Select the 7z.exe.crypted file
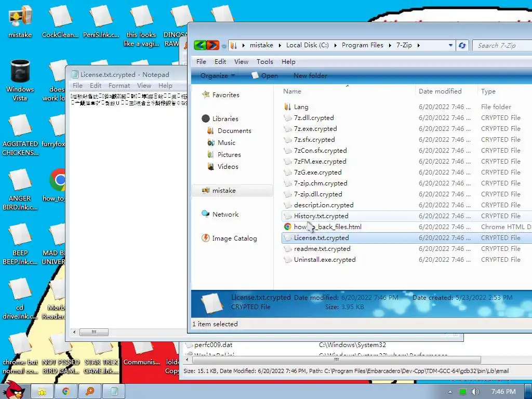Image resolution: width=532 pixels, height=399 pixels. click(x=315, y=129)
